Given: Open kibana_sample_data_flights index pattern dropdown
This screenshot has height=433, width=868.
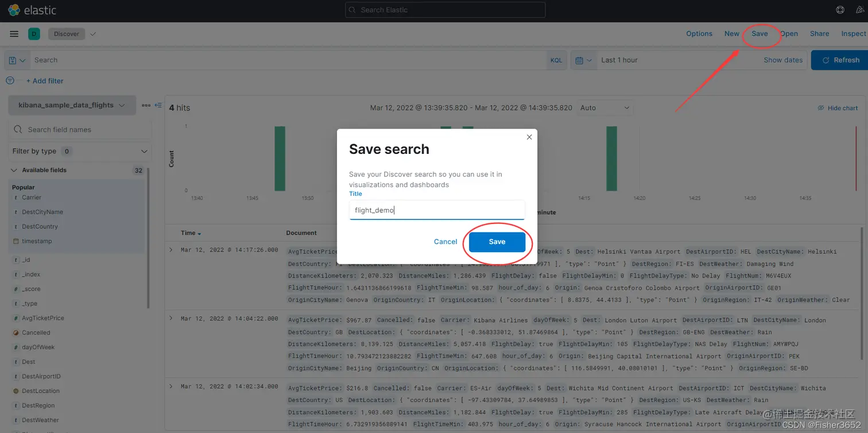Looking at the screenshot, I should click(72, 105).
